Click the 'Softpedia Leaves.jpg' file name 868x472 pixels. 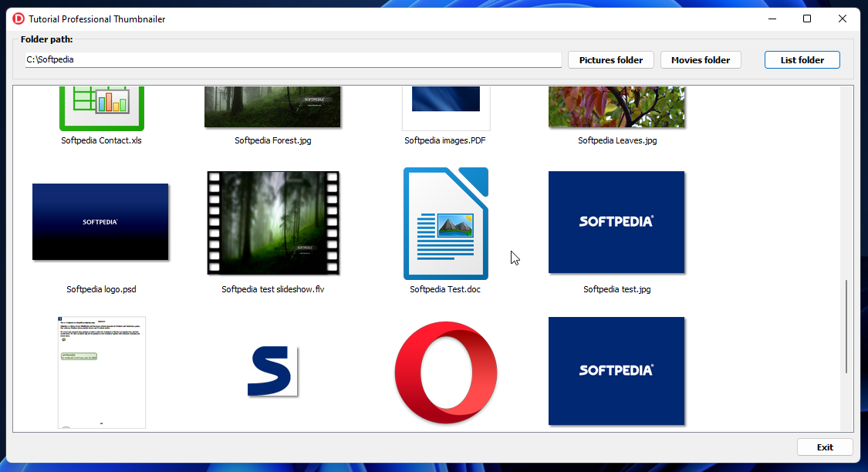[617, 140]
